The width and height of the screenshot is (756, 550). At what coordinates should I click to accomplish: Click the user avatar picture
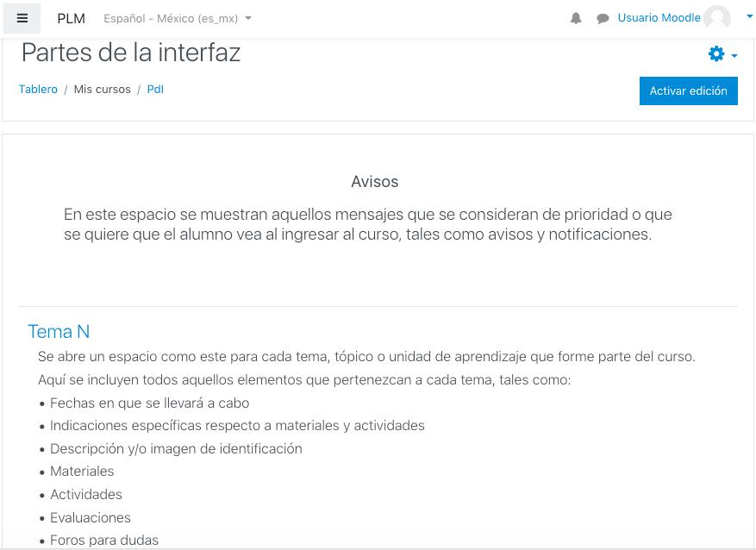(x=717, y=18)
